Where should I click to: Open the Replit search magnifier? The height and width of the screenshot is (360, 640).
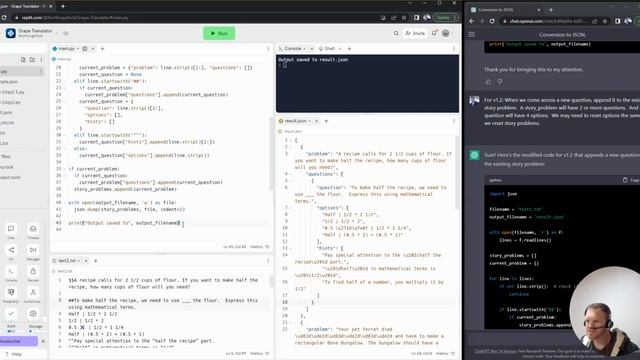396,33
